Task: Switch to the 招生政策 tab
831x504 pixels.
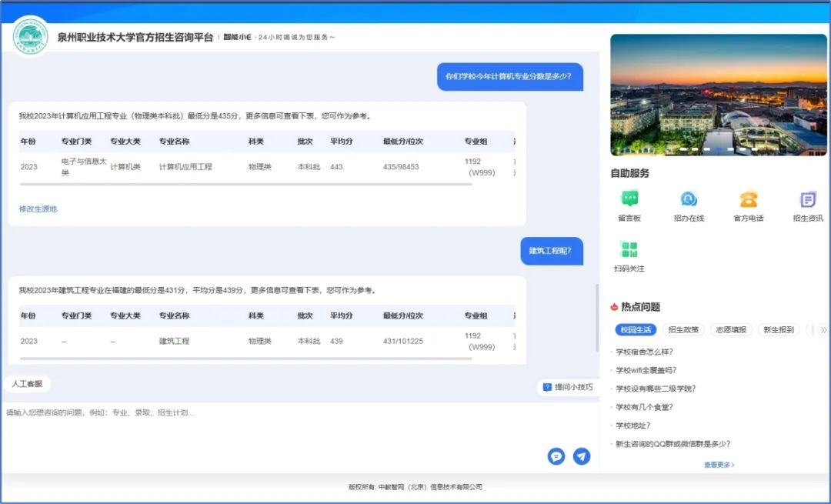Action: click(683, 330)
